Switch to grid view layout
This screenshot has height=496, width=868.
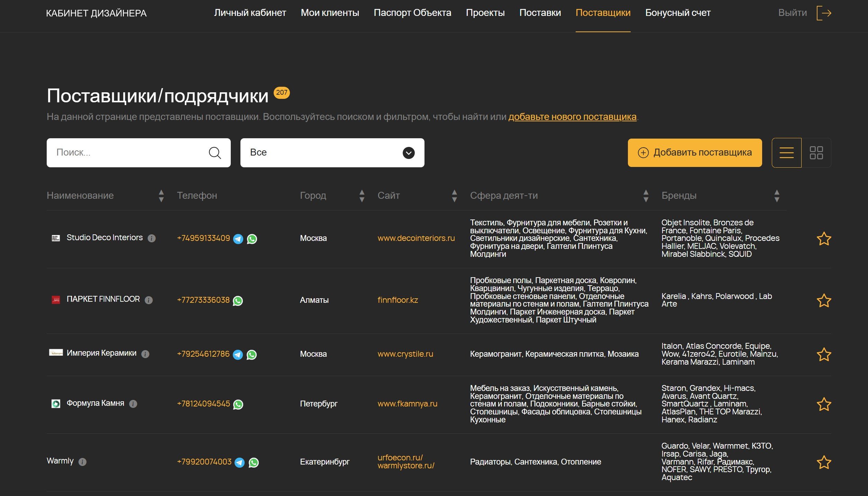[x=816, y=153]
